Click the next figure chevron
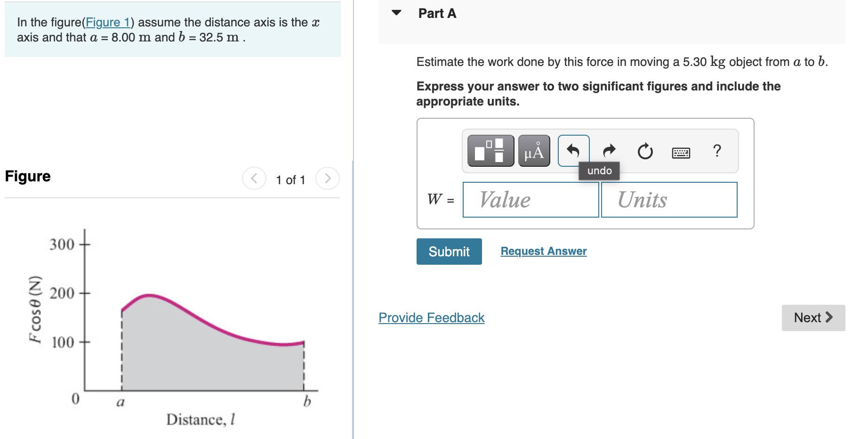Image resolution: width=868 pixels, height=439 pixels. tap(328, 179)
